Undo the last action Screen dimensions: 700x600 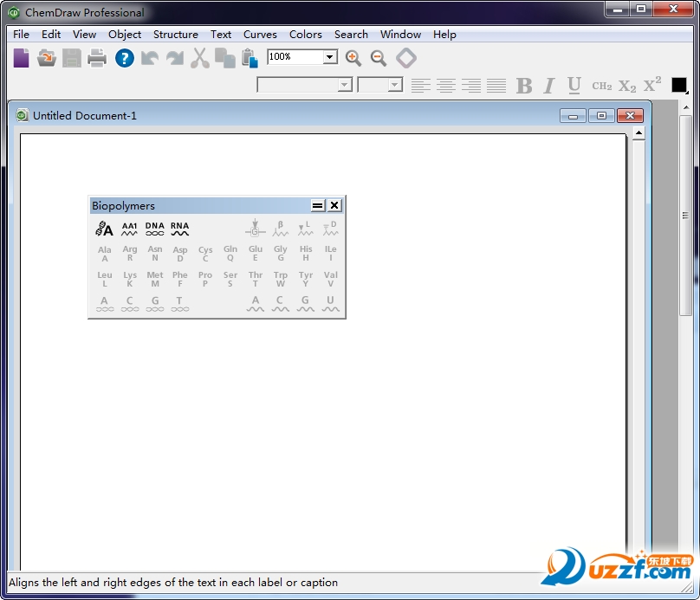[x=150, y=58]
